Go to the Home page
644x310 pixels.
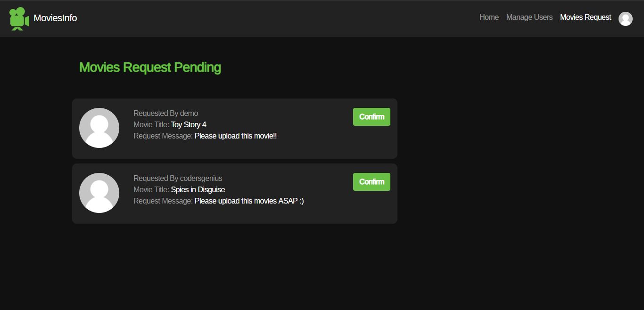pyautogui.click(x=489, y=17)
